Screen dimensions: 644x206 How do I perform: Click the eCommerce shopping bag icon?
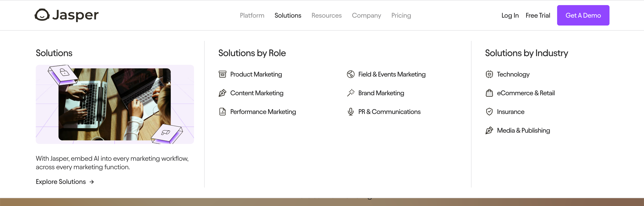pyautogui.click(x=489, y=93)
